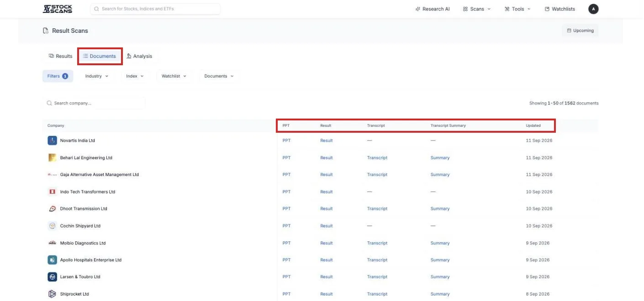Click the Result column header

click(x=326, y=125)
